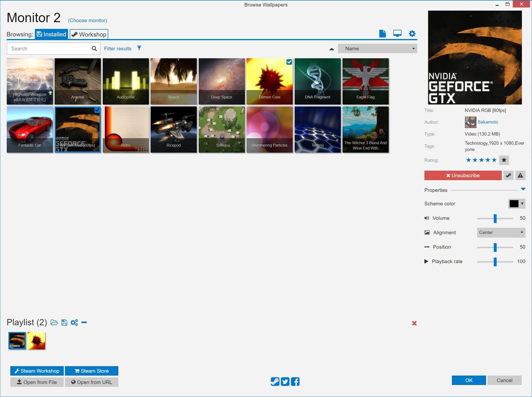
Task: Open workshop page icon beside Unsubscribe
Action: [508, 176]
